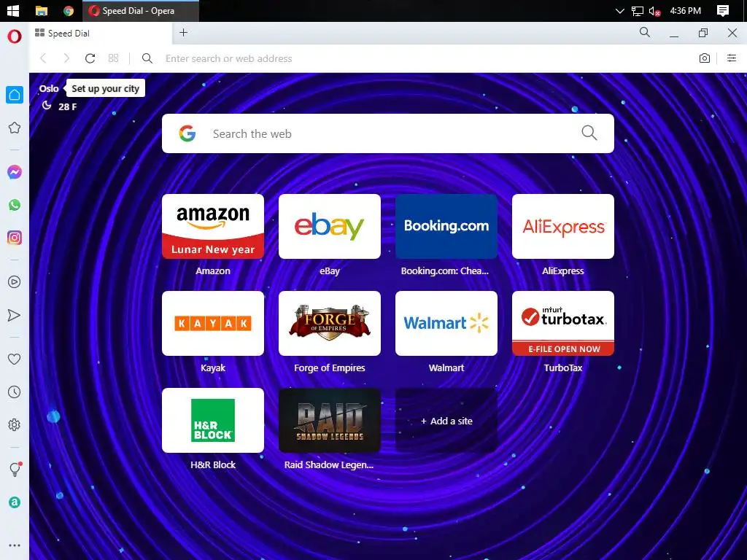Open the Forge of Empires tile
Screen dimensions: 747x560
pos(330,323)
